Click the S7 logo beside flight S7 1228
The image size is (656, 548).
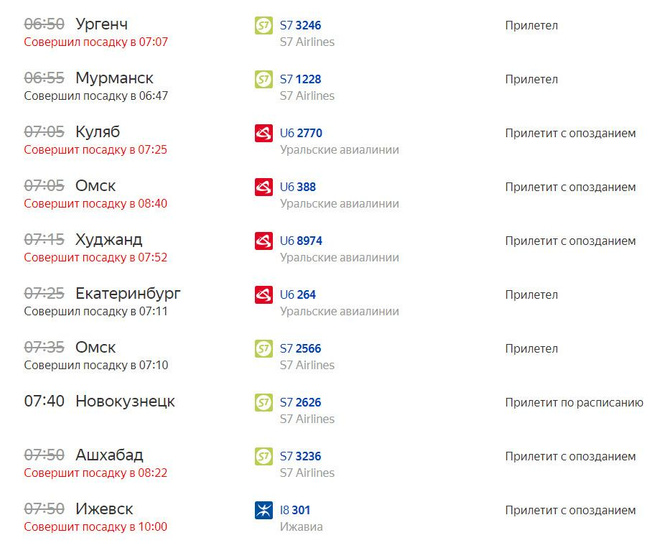(264, 79)
